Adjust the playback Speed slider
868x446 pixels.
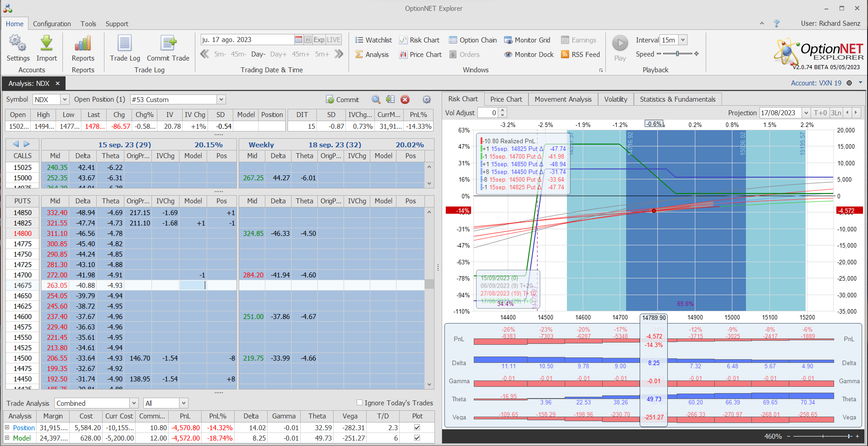677,54
